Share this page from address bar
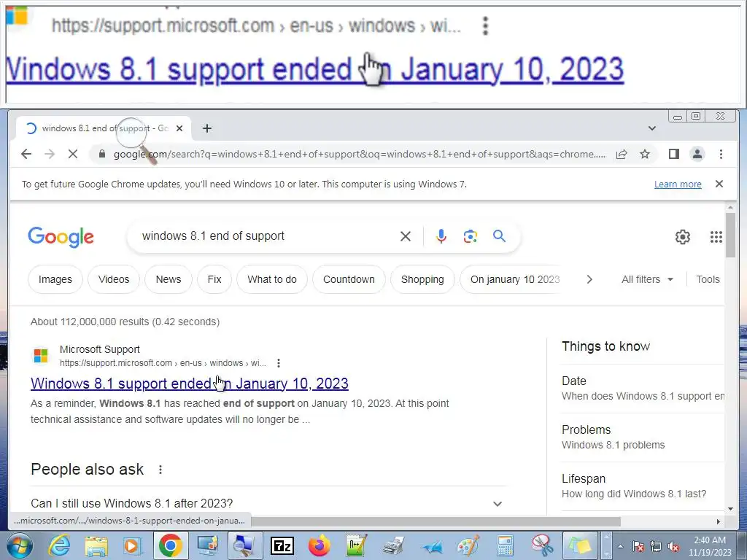 pos(622,154)
